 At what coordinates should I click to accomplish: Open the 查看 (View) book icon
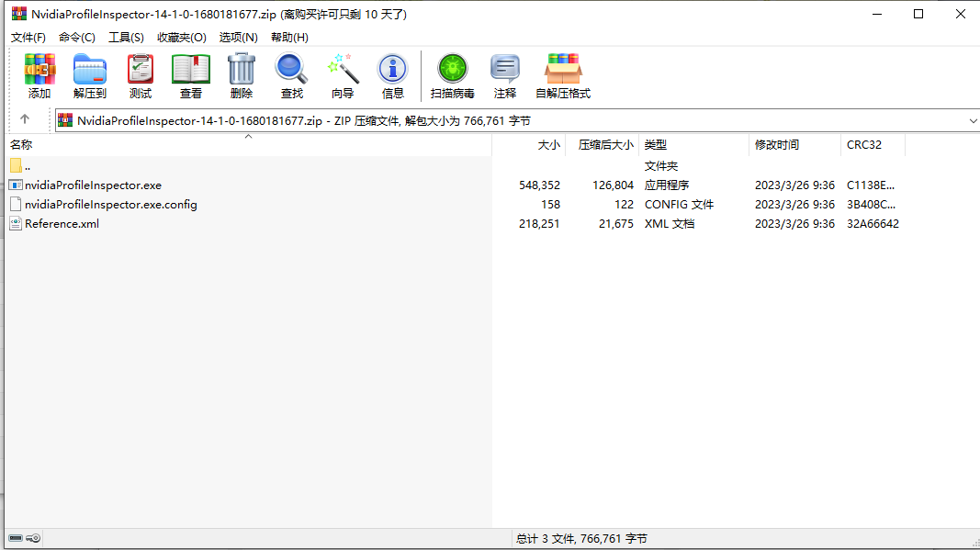(191, 69)
